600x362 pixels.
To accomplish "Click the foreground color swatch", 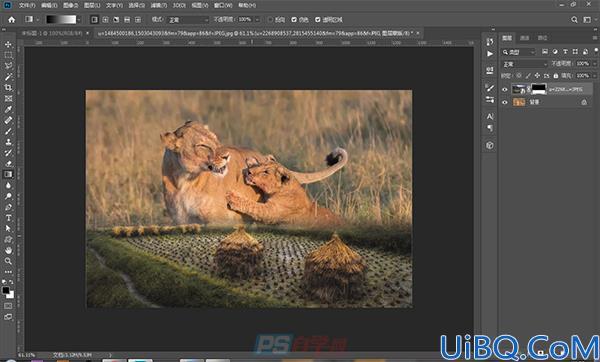I will [6, 290].
